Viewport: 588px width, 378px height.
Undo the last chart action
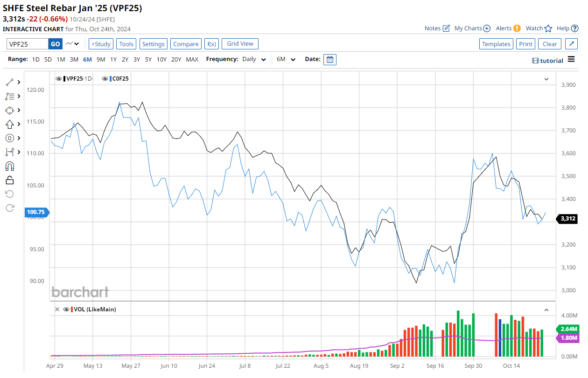pyautogui.click(x=9, y=193)
